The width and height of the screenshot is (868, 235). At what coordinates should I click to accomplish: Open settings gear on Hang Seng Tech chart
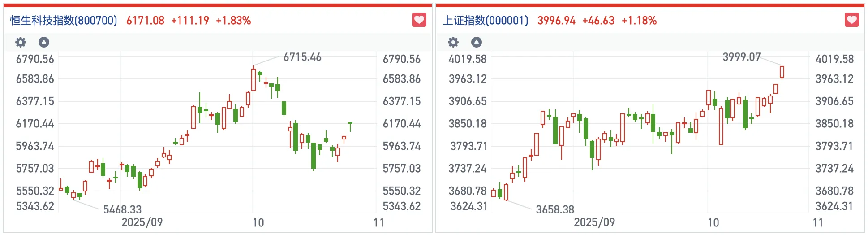tap(21, 42)
